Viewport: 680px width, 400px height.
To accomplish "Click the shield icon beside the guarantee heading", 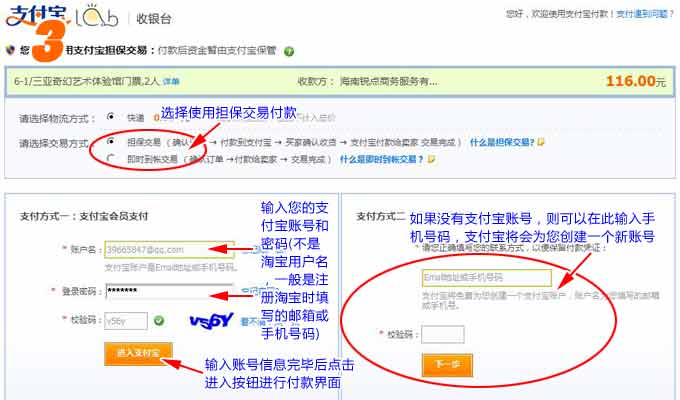I will (x=10, y=49).
